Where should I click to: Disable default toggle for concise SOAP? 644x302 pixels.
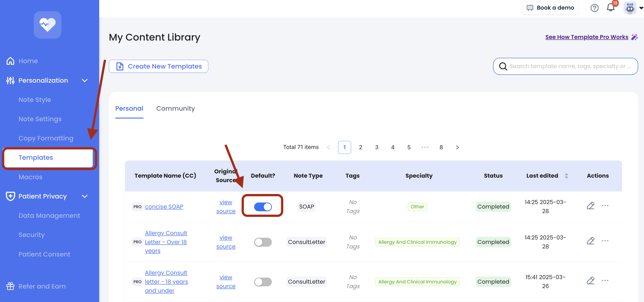[x=263, y=207]
